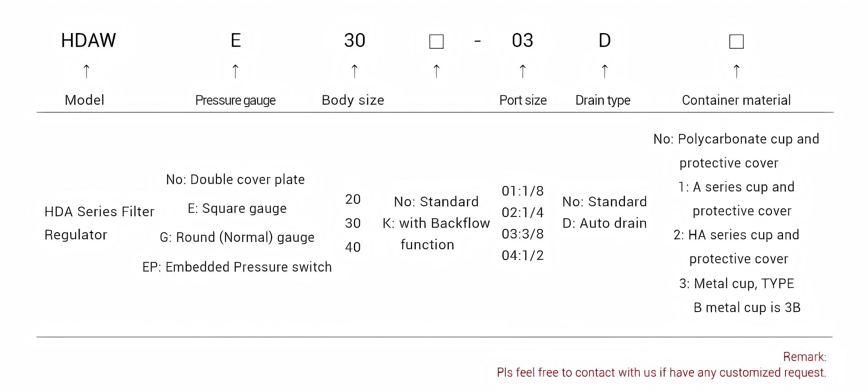
Task: Click the up arrow below HDAW
Action: 86,71
